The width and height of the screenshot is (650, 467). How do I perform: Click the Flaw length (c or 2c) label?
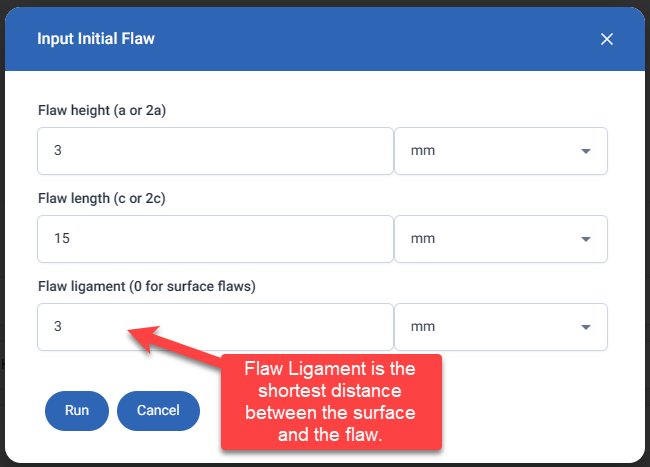101,197
